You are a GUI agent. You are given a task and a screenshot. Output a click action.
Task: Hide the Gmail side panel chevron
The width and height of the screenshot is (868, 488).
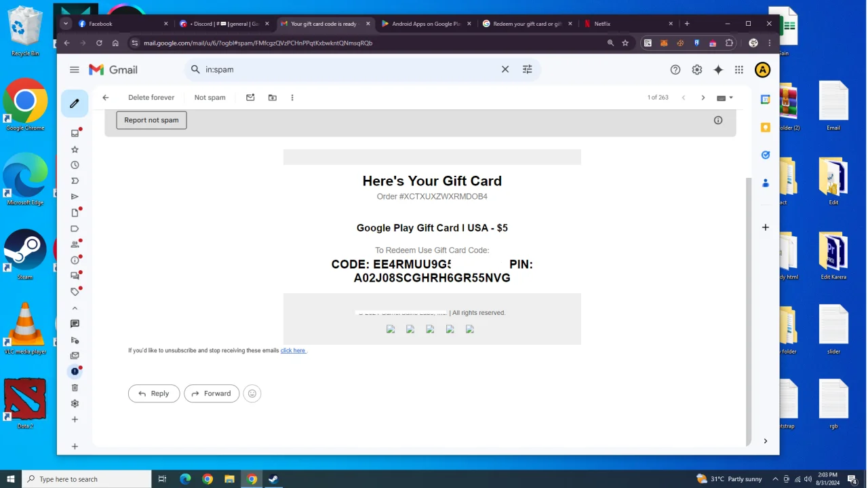(766, 441)
